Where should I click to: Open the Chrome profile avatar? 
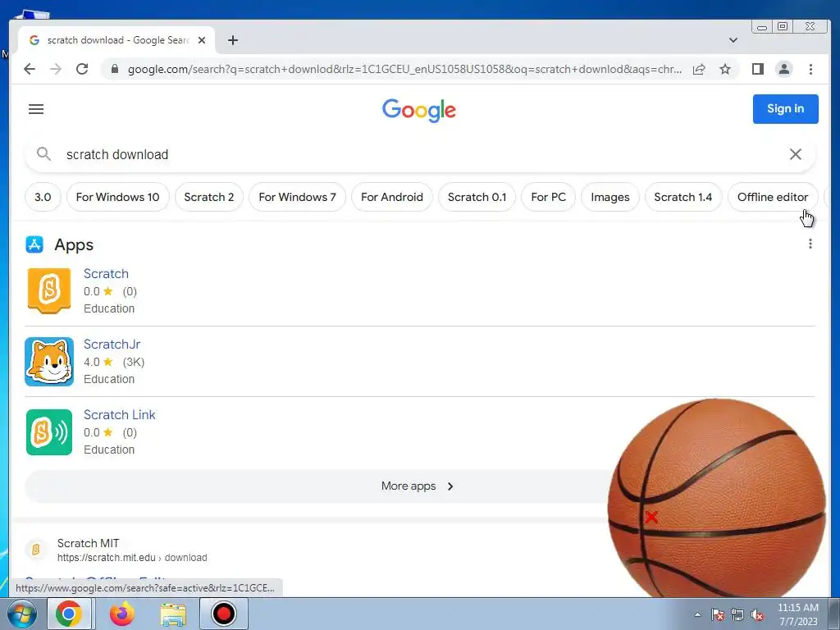783,69
